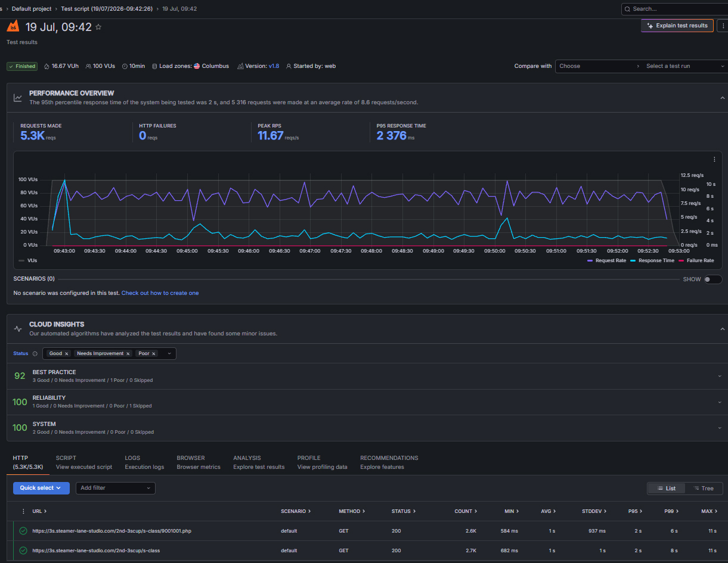Click the k6 logo icon
The width and height of the screenshot is (728, 563).
pos(13,26)
